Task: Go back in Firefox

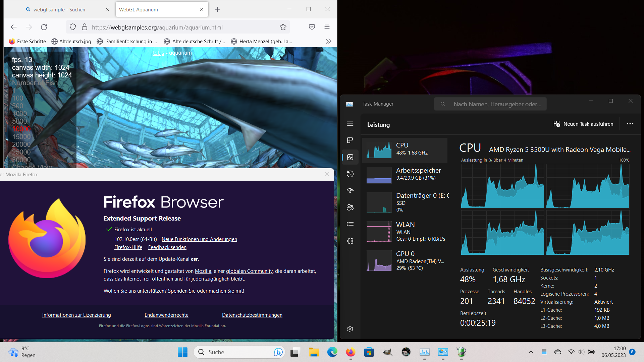Action: coord(14,27)
